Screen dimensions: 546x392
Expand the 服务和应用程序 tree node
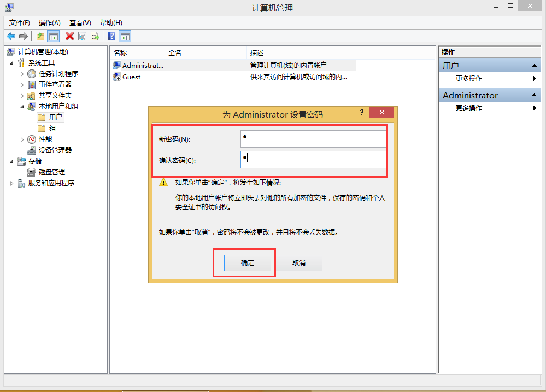coord(11,183)
